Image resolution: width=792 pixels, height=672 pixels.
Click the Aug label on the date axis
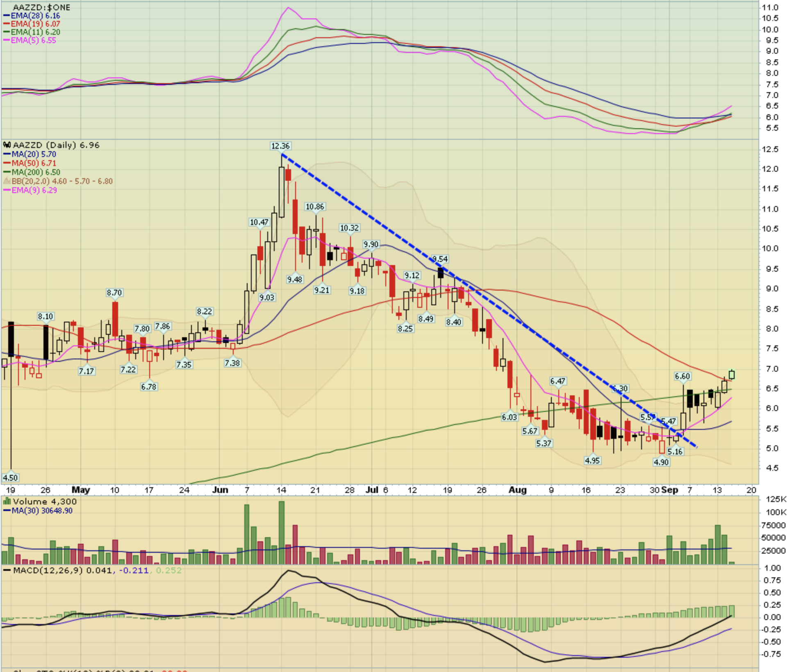tap(518, 490)
